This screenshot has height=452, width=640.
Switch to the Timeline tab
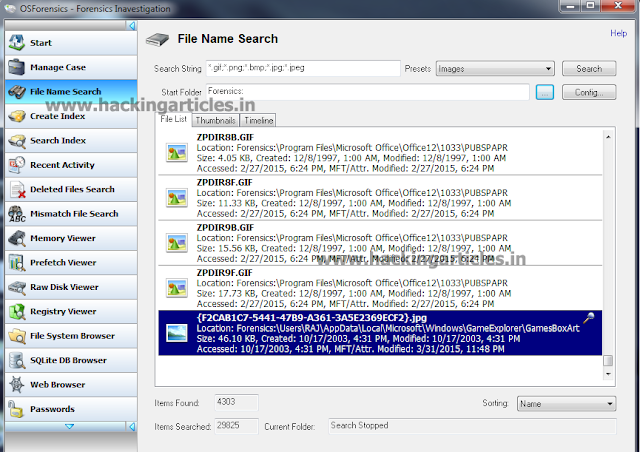(258, 120)
